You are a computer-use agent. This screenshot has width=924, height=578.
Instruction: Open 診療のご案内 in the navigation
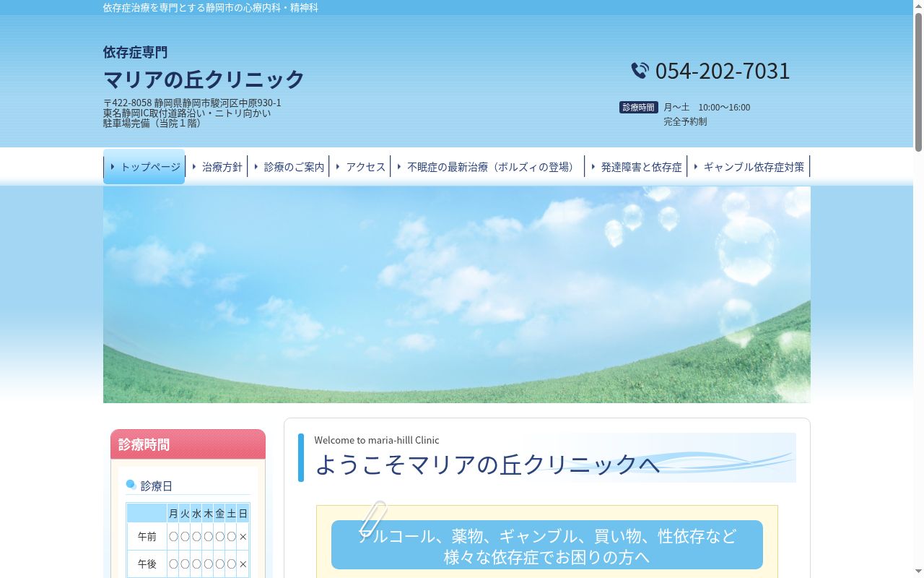pos(289,167)
